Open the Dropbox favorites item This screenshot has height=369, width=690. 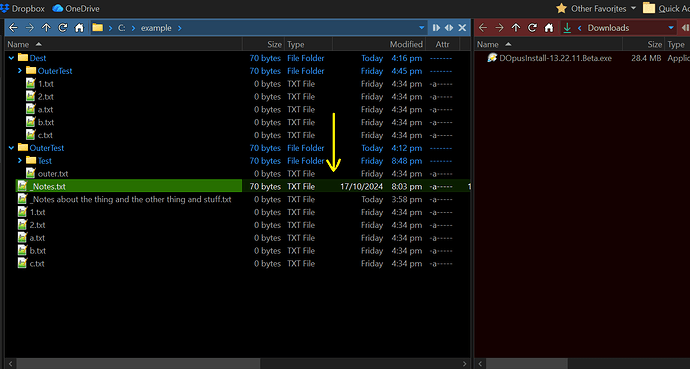coord(22,8)
